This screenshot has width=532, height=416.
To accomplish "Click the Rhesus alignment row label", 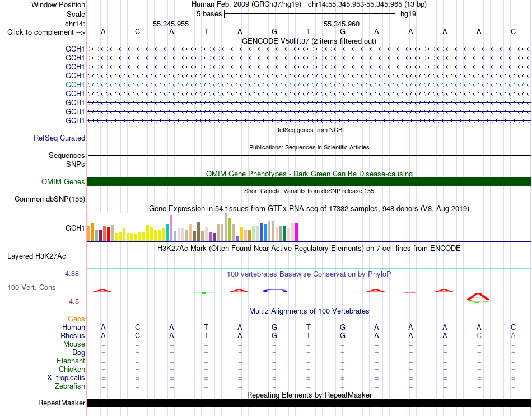I will [x=73, y=335].
